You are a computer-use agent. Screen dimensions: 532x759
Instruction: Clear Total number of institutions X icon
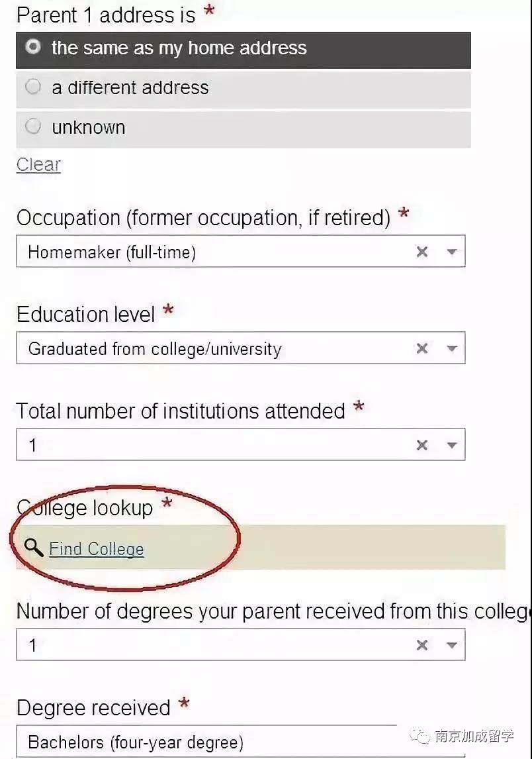tap(422, 445)
